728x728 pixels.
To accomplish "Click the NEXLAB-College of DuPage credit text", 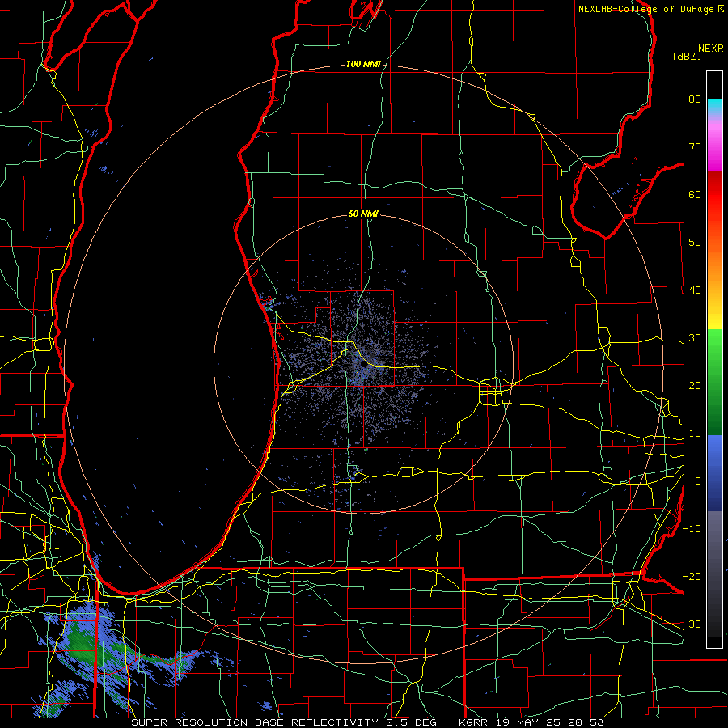I will 645,9.
